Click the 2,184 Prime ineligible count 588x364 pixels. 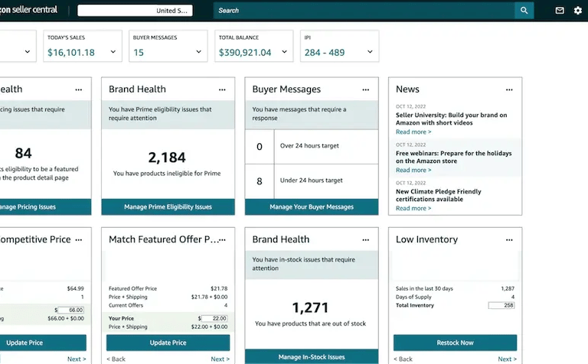[167, 158]
